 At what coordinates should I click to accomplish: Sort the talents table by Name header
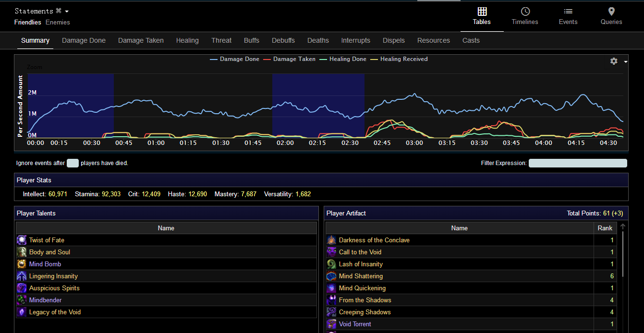point(166,228)
